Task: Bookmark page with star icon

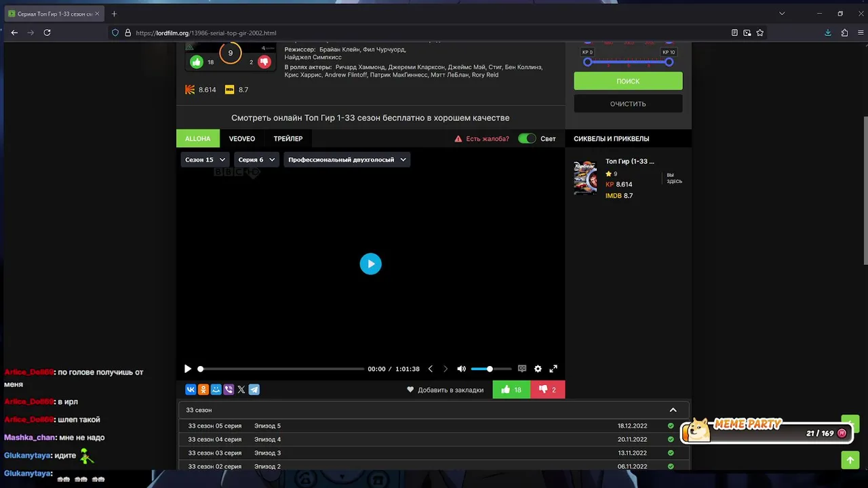Action: [760, 33]
